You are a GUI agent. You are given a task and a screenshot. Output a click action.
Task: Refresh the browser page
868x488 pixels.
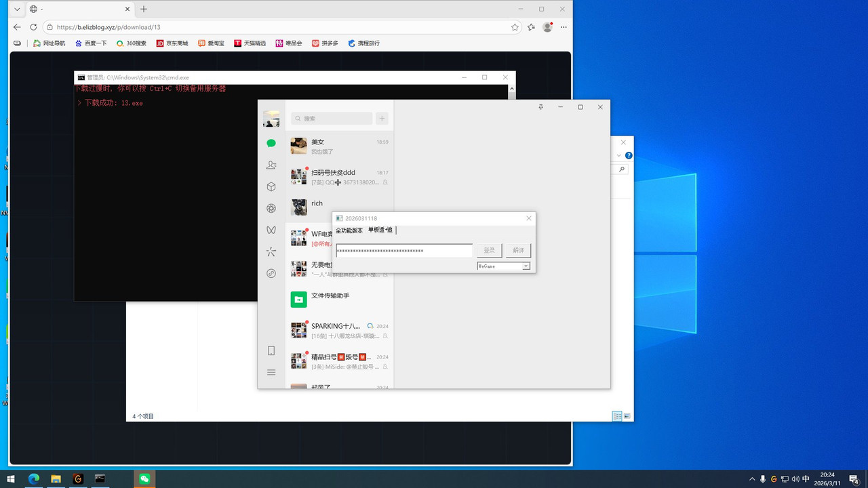[33, 27]
